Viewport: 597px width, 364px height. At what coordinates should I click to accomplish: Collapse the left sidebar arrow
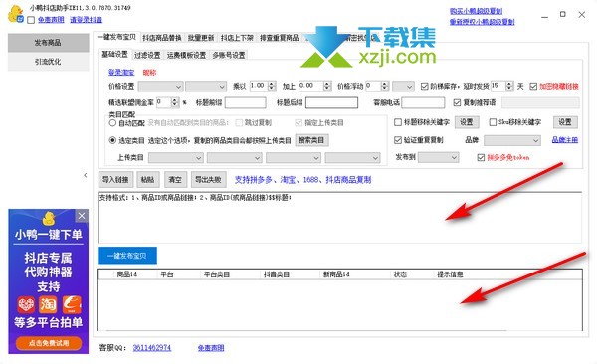[x=86, y=175]
